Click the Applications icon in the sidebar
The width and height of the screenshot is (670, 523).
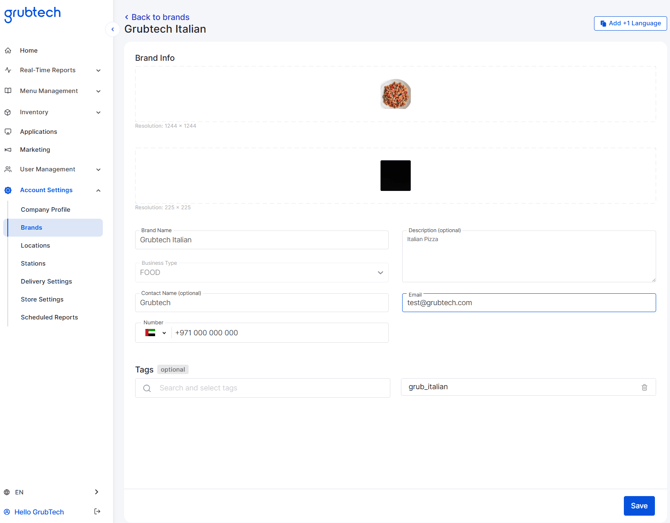[8, 132]
